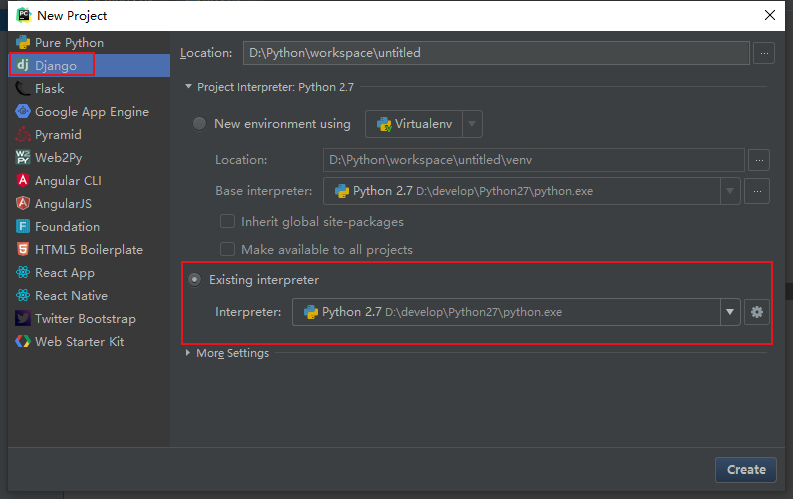This screenshot has height=499, width=793.
Task: Select the Pure Python project type icon
Action: pos(23,42)
